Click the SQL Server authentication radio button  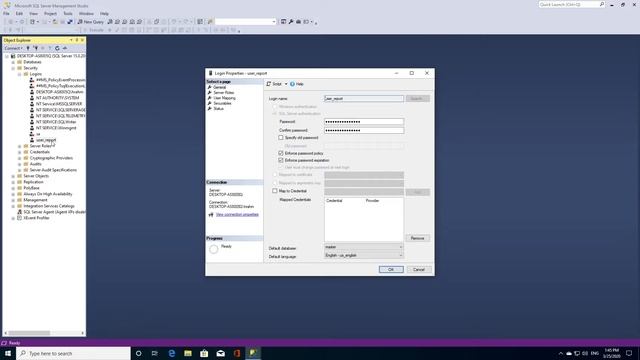pyautogui.click(x=275, y=114)
